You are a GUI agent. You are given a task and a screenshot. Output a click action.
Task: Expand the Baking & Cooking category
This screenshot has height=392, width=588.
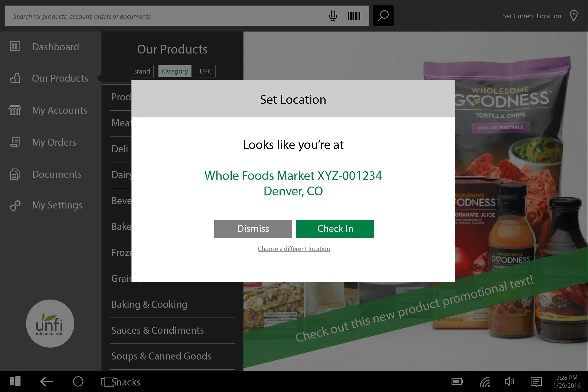pyautogui.click(x=149, y=304)
